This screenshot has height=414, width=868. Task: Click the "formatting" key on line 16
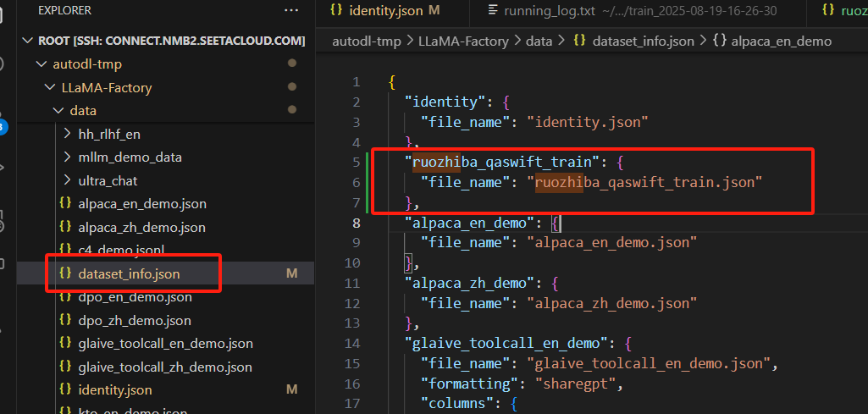pos(469,384)
